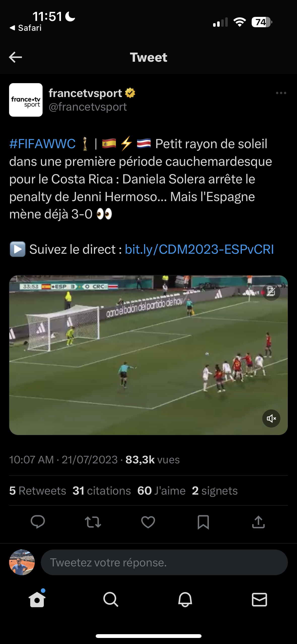This screenshot has width=297, height=644.
Task: Open the three-dots tweet options menu
Action: pos(281,93)
